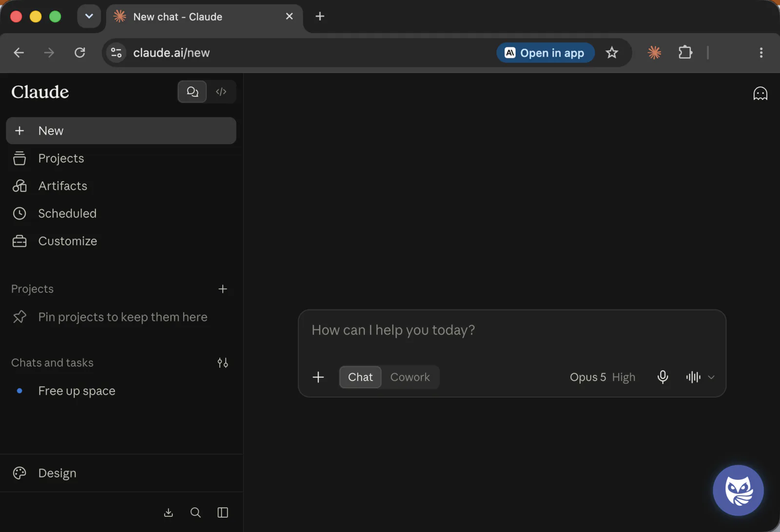Image resolution: width=780 pixels, height=532 pixels.
Task: Click the Claude extension icon in toolbar
Action: click(654, 52)
